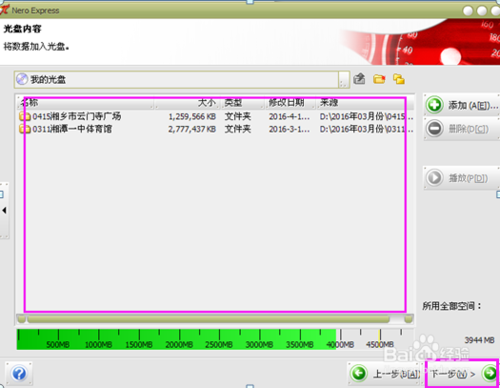Image resolution: width=500 pixels, height=388 pixels.
Task: Click the duplicate folders icon in the toolbar
Action: click(399, 79)
